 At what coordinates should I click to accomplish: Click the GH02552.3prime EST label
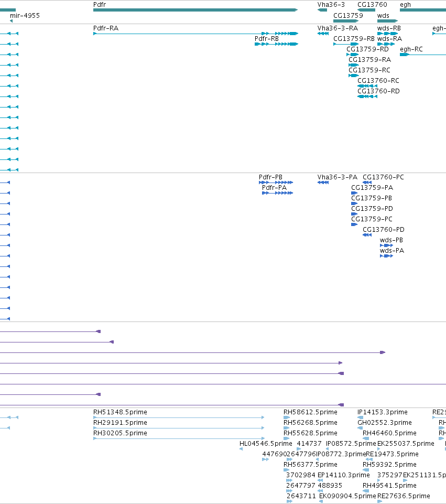click(x=384, y=422)
